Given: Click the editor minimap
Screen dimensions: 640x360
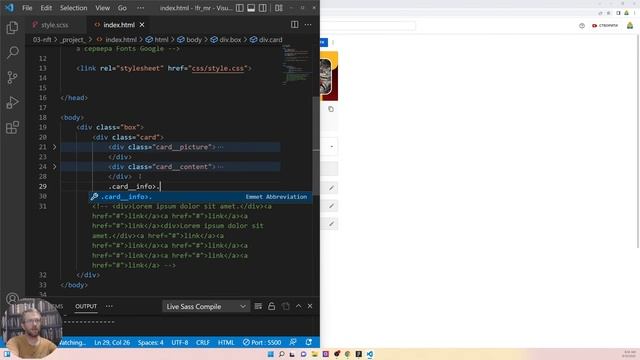Looking at the screenshot, I should click(x=296, y=65).
